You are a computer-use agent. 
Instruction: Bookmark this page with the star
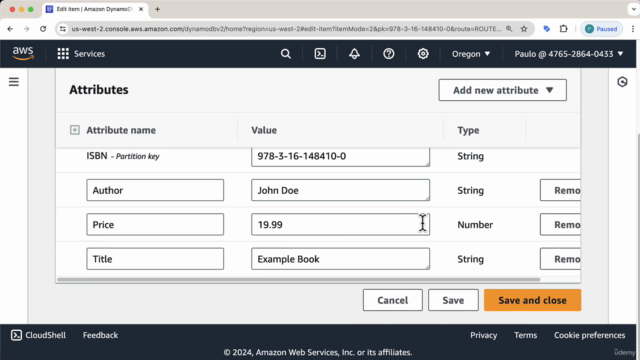[x=524, y=29]
